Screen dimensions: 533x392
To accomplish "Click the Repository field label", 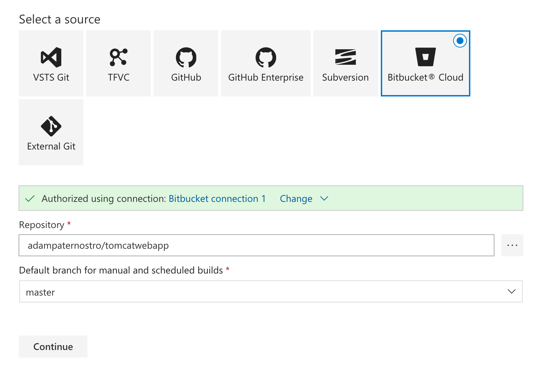I will coord(42,225).
